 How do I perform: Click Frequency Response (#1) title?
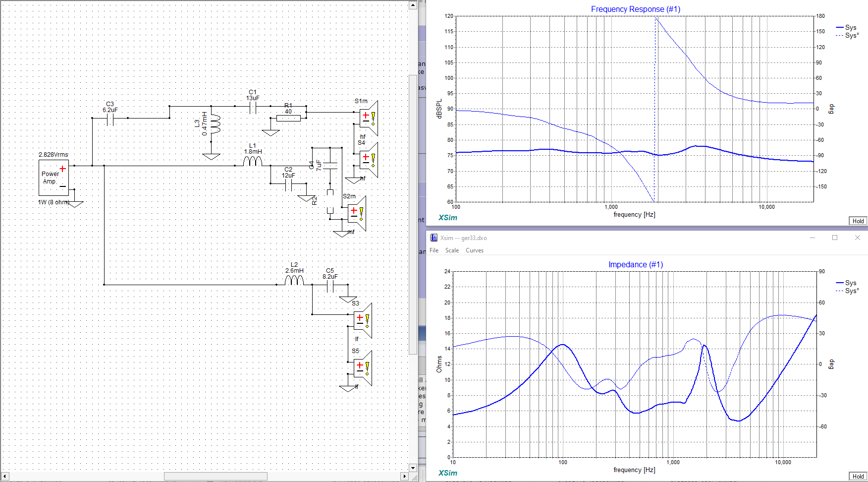pyautogui.click(x=636, y=9)
